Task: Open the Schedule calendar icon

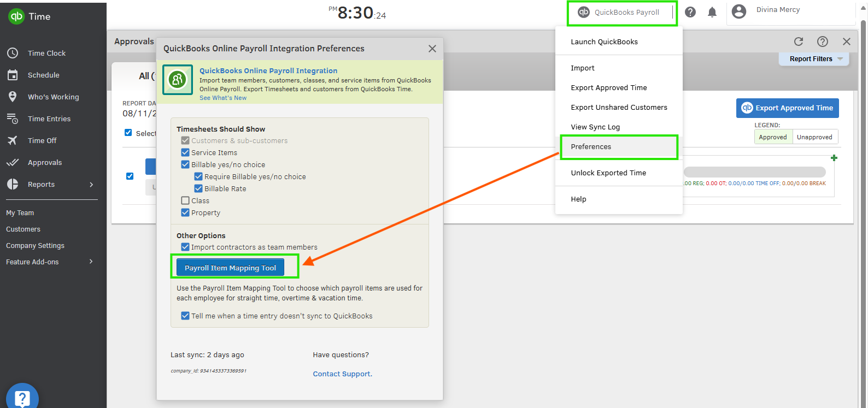Action: pyautogui.click(x=13, y=75)
